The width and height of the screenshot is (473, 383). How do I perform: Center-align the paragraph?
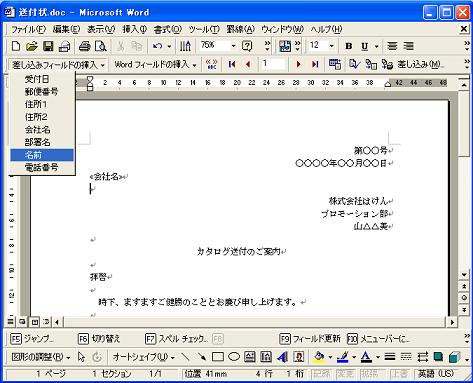pos(392,46)
